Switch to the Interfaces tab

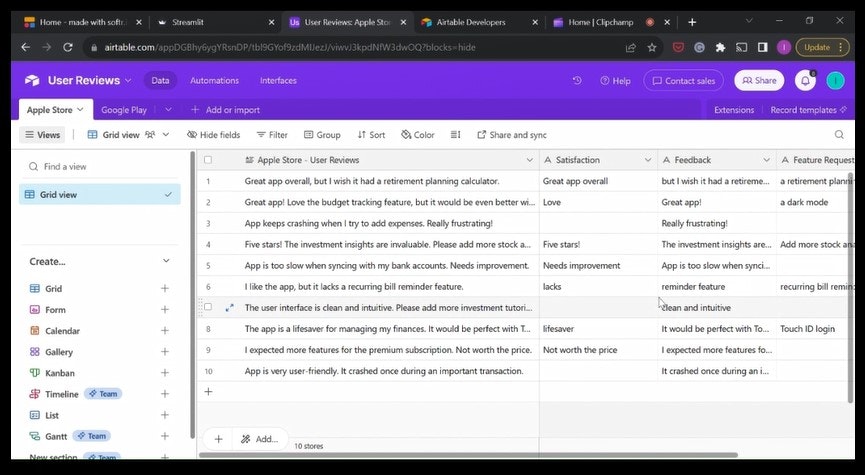[278, 81]
